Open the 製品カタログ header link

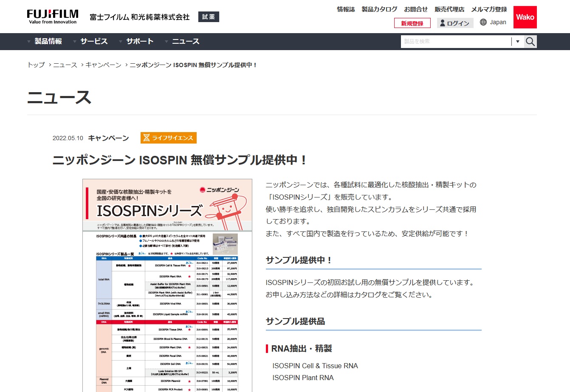pos(379,9)
